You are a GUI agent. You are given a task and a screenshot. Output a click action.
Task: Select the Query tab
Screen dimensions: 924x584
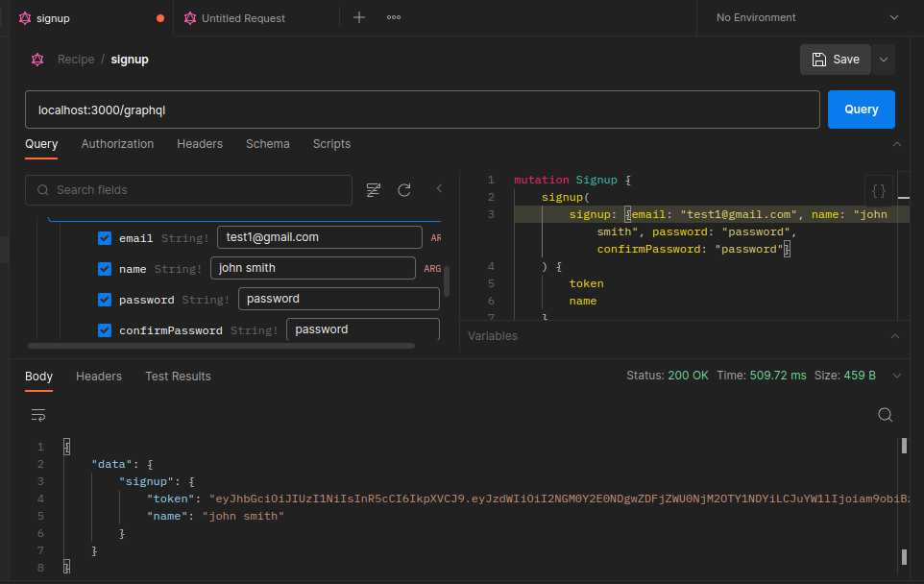pyautogui.click(x=41, y=144)
